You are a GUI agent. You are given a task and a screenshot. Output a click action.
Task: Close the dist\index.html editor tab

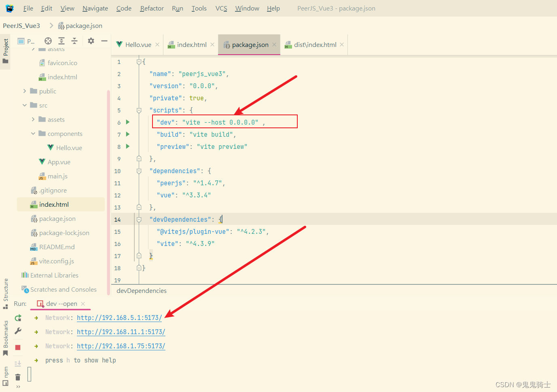[x=342, y=44]
